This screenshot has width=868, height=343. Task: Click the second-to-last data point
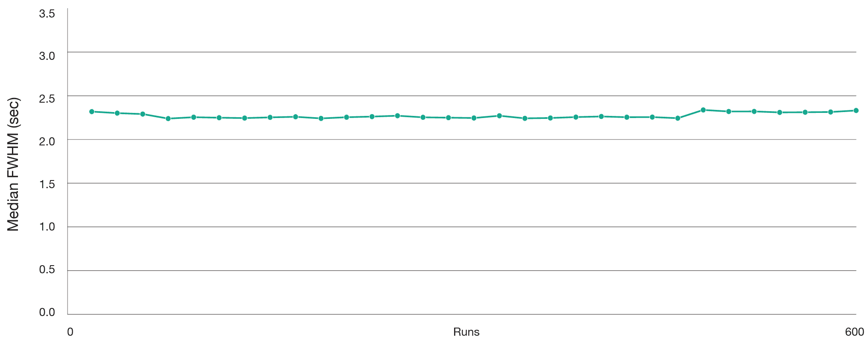[830, 112]
